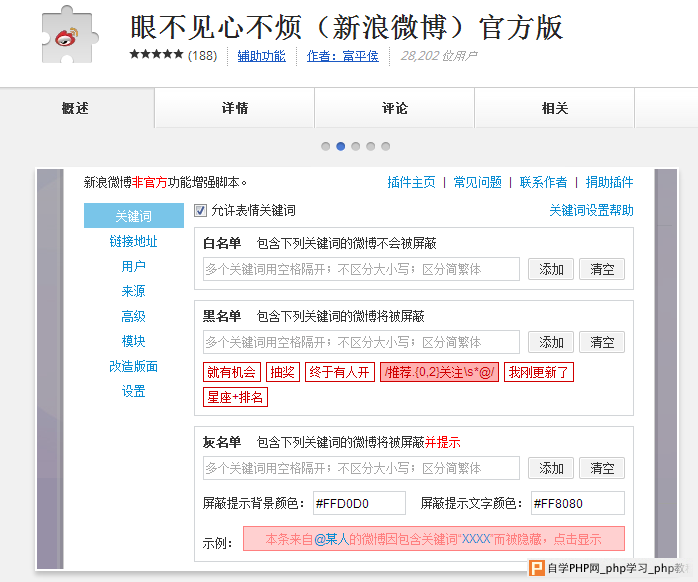Screen dimensions: 698x582
Task: Click the /推荐.{0,2}关注\s*@/ regex tag
Action: tap(439, 372)
